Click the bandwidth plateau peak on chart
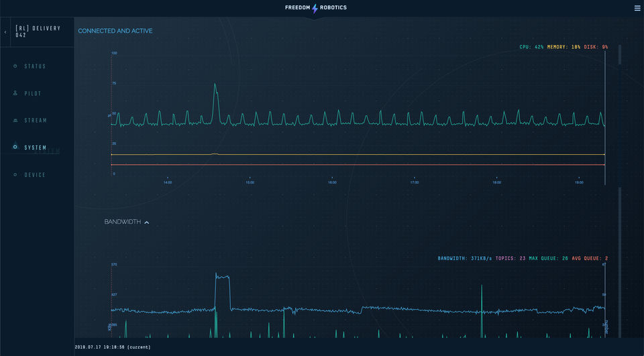644x356 pixels. click(223, 277)
